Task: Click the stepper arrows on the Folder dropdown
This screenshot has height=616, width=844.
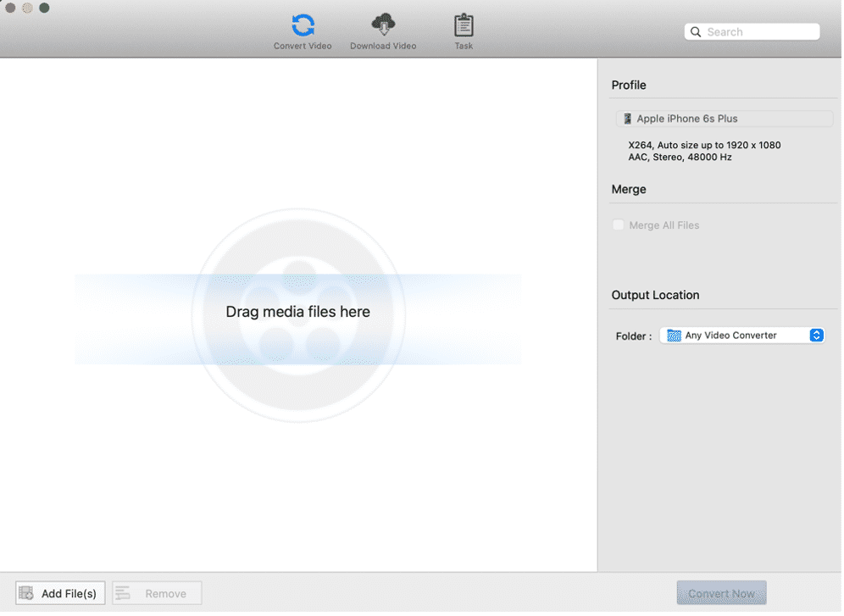Action: click(816, 335)
